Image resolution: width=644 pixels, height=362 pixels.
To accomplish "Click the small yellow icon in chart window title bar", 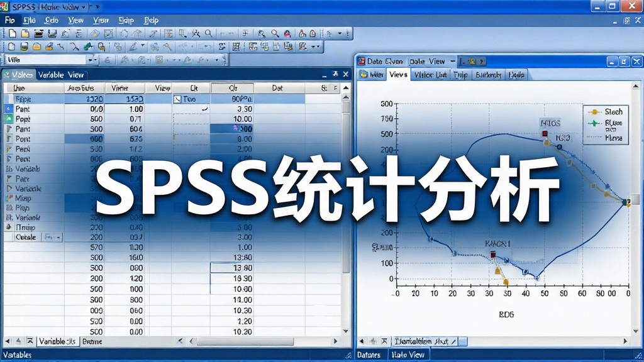I will tap(472, 61).
